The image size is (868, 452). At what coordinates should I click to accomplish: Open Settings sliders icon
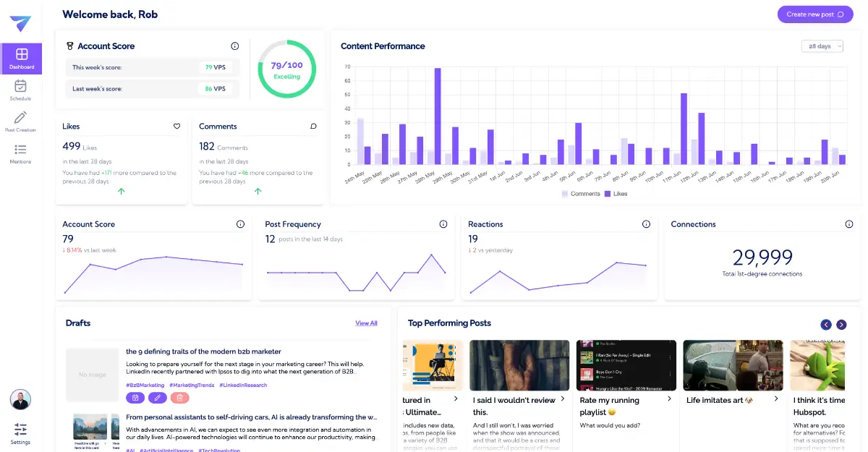coord(20,432)
